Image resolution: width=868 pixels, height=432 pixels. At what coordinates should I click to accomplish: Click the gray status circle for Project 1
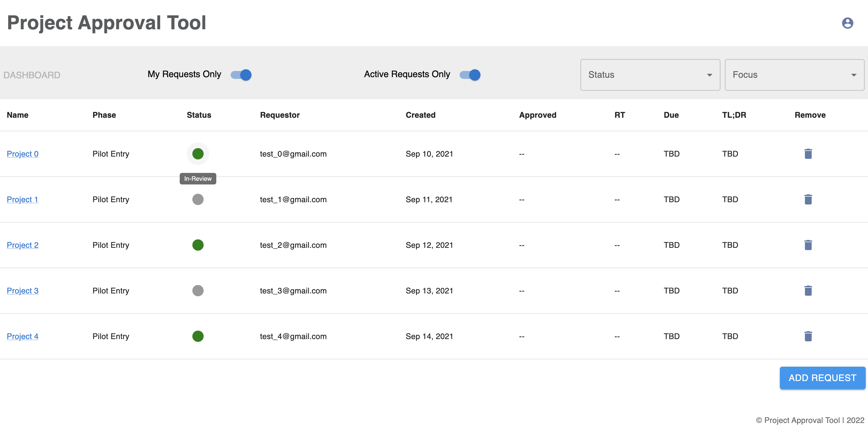tap(198, 199)
